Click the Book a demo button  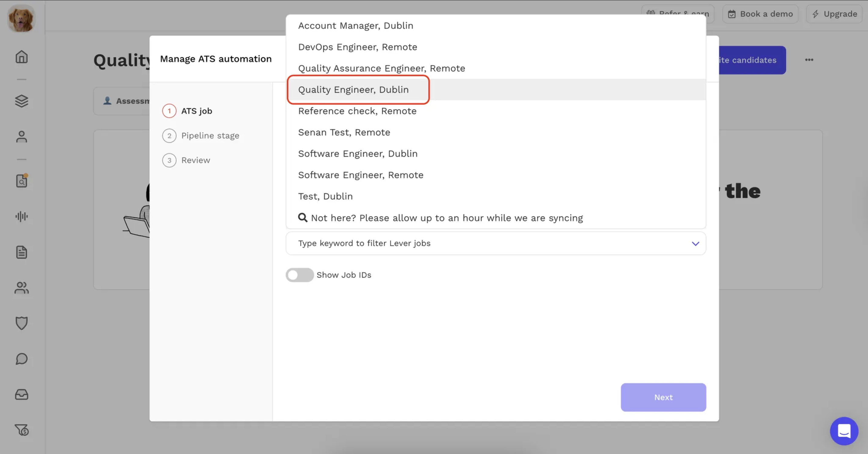click(760, 14)
